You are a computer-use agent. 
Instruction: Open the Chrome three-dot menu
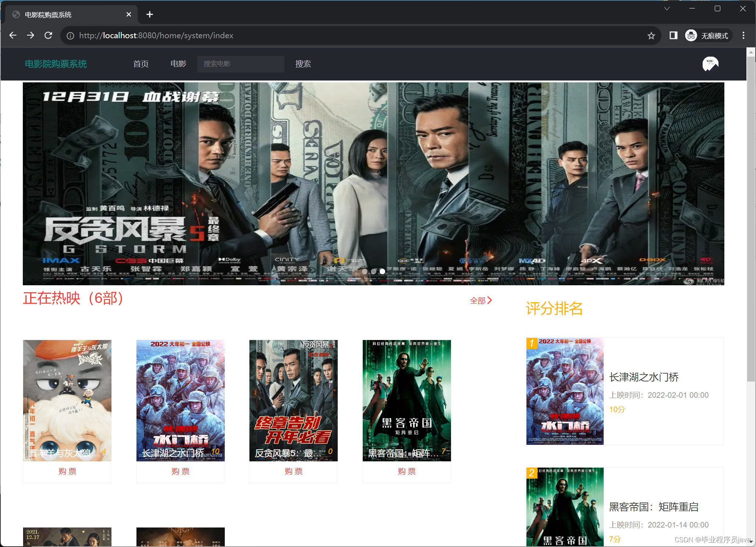tap(743, 35)
